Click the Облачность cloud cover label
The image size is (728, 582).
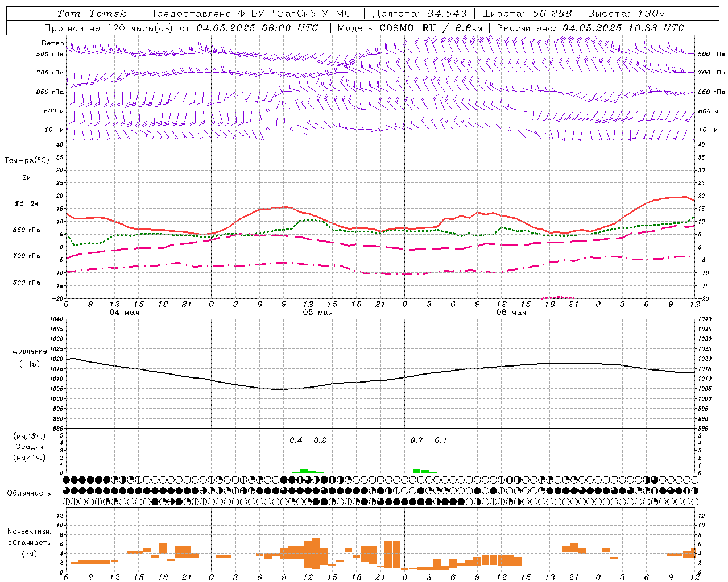pyautogui.click(x=29, y=493)
